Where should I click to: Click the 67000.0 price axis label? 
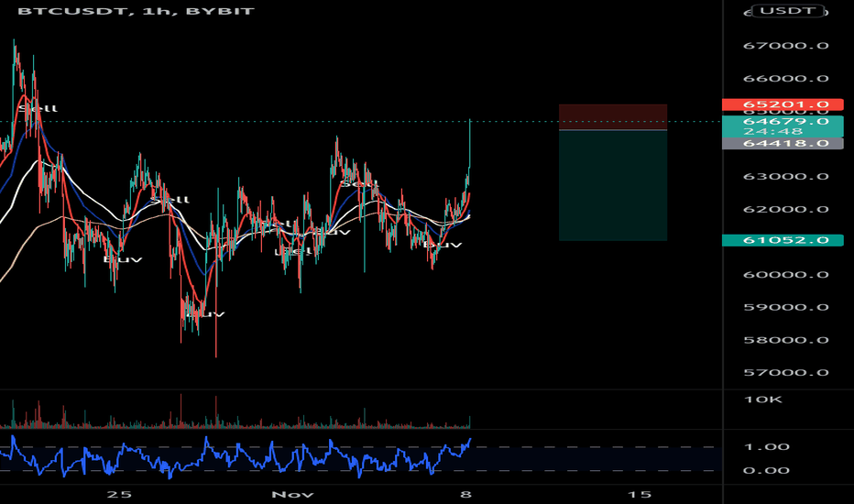785,46
